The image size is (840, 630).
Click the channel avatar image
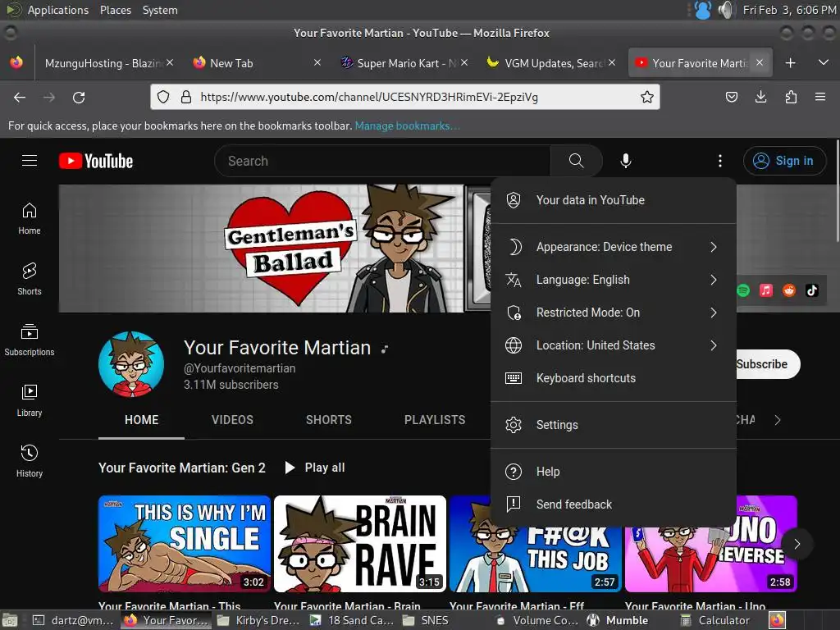[131, 364]
